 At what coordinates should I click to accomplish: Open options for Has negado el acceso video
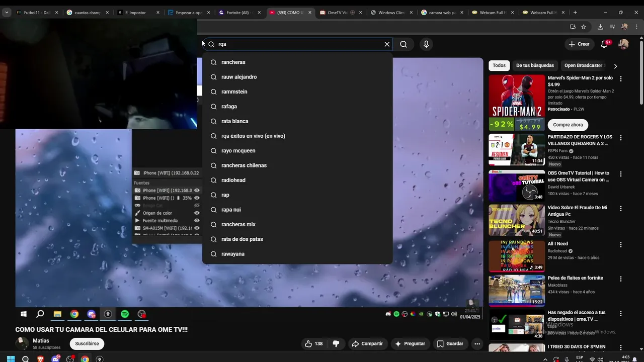coord(621,313)
